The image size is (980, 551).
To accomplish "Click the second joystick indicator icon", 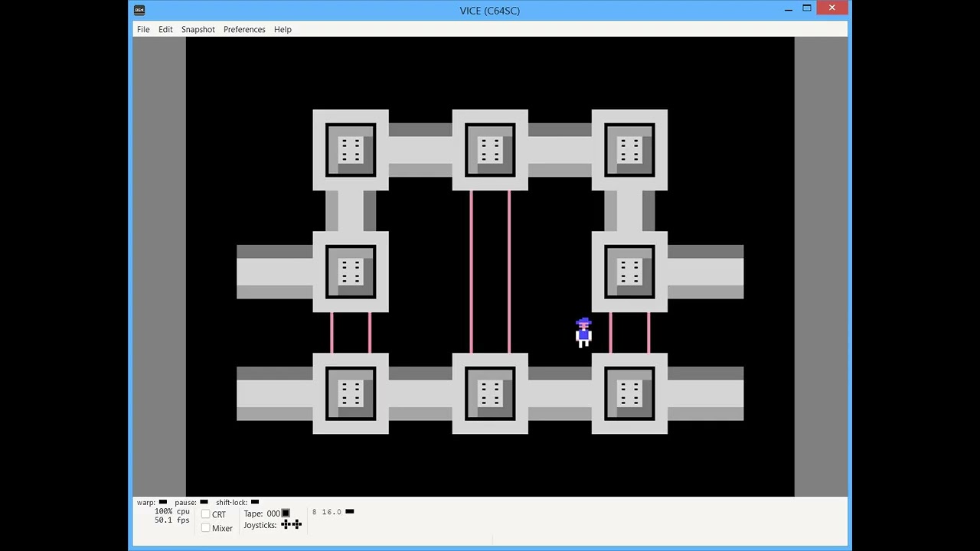I will (296, 524).
